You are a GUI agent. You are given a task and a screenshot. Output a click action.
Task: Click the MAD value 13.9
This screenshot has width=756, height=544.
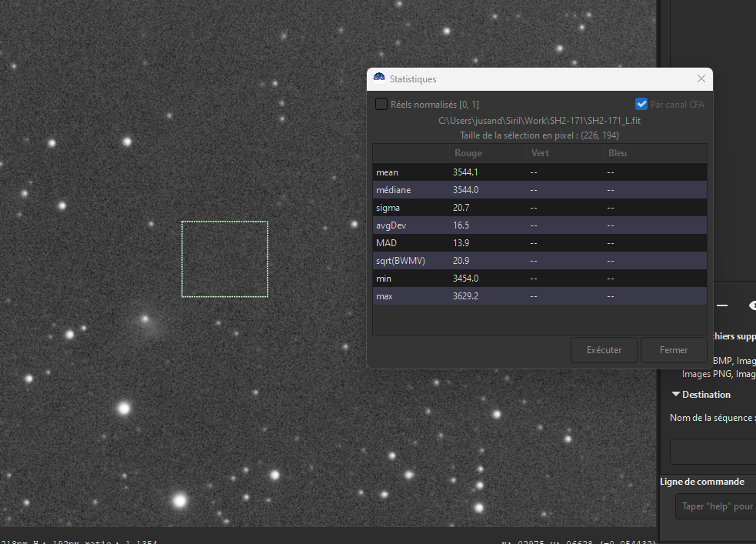click(x=461, y=243)
